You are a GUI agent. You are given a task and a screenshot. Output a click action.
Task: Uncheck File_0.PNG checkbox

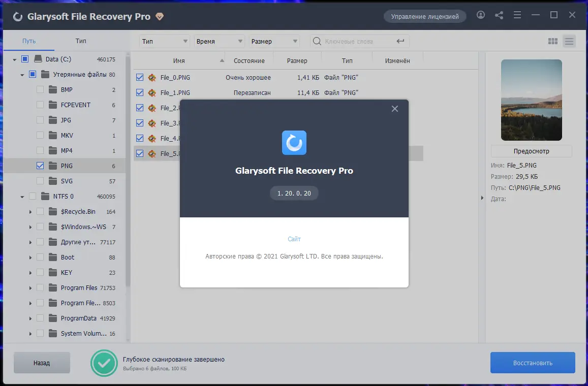tap(140, 78)
